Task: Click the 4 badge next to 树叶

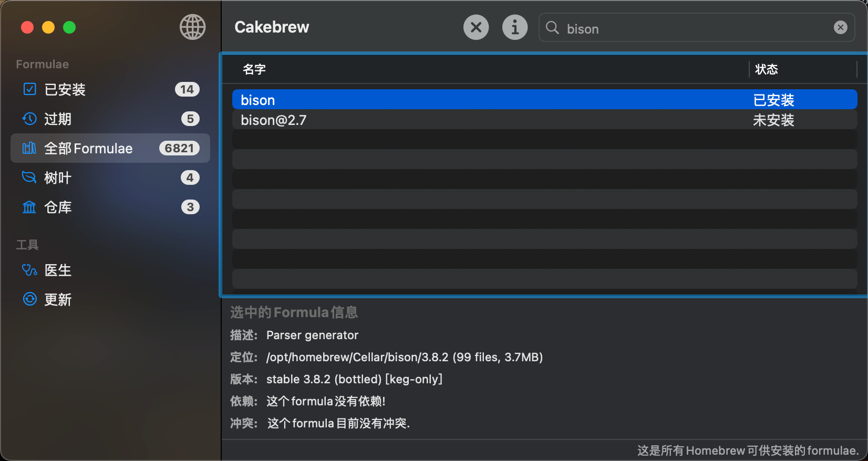Action: [190, 177]
